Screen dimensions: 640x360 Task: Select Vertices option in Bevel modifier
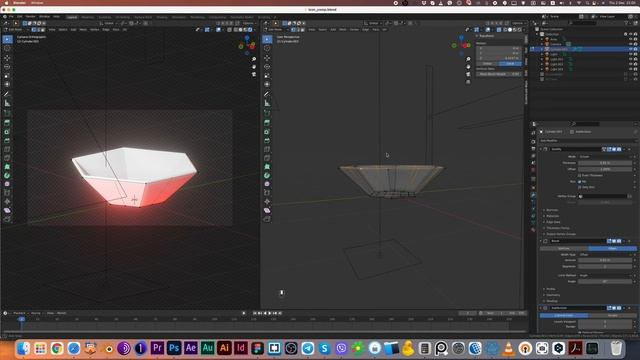[564, 248]
